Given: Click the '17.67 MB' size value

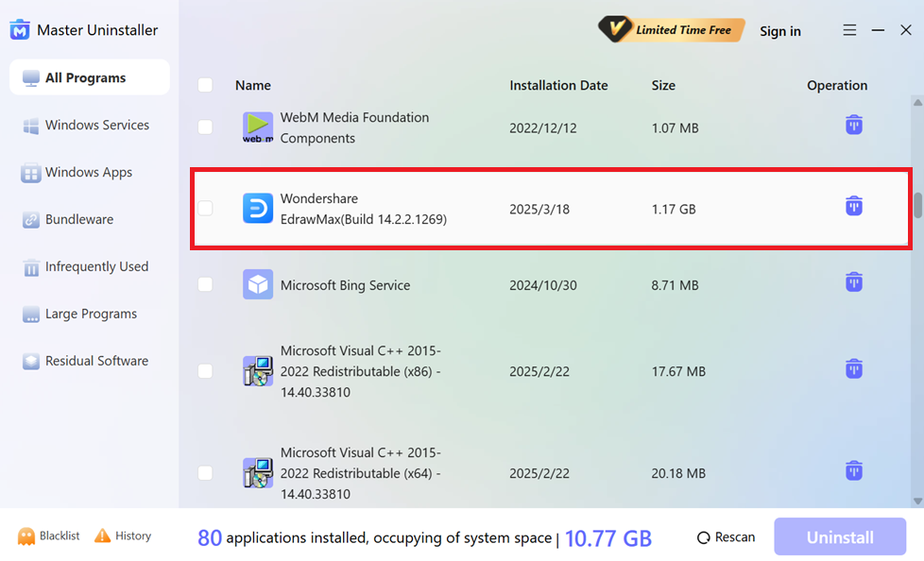Looking at the screenshot, I should [678, 371].
